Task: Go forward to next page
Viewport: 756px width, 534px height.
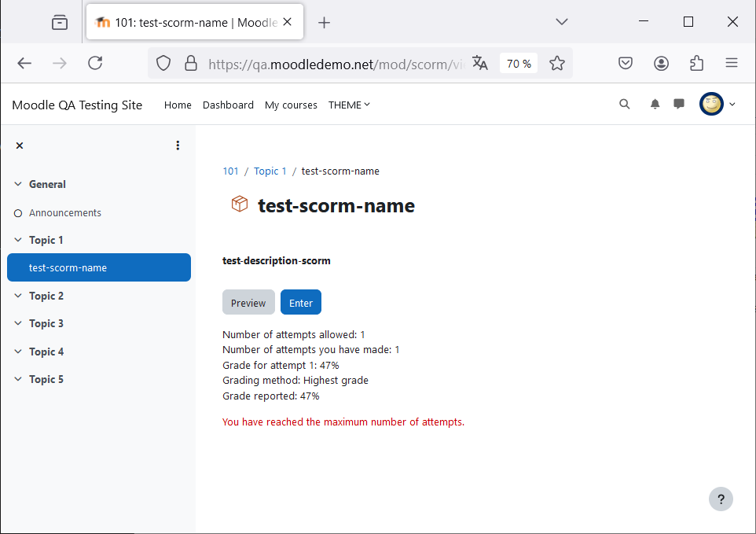Action: [x=59, y=63]
